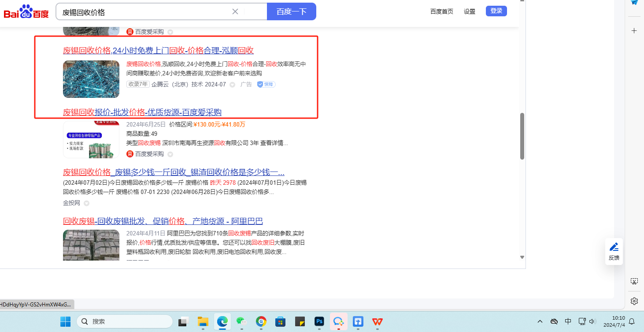Open the 回收废锡 阿里巴巴 result link
Image resolution: width=644 pixels, height=332 pixels.
tap(163, 221)
